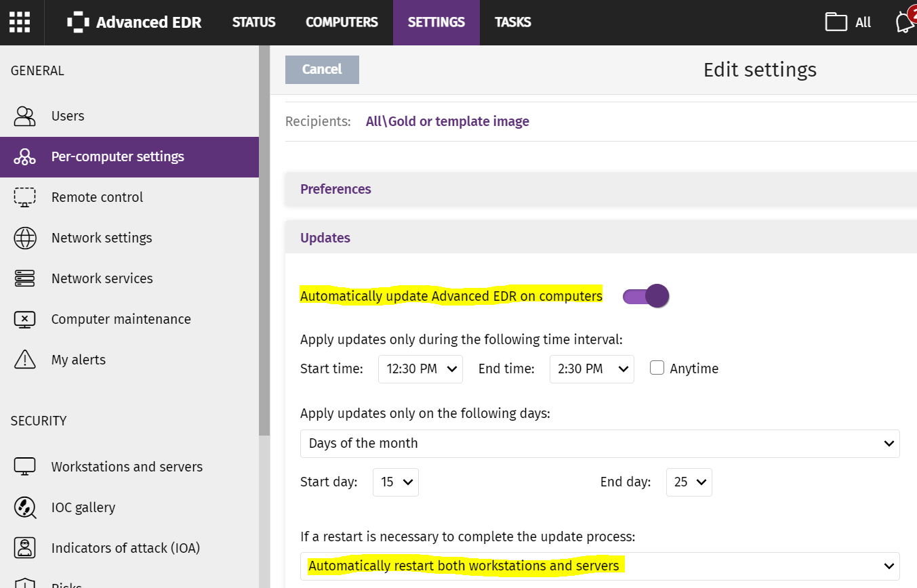Click the Workstations and servers monitor icon
Viewport: 917px width, 588px height.
(x=25, y=467)
